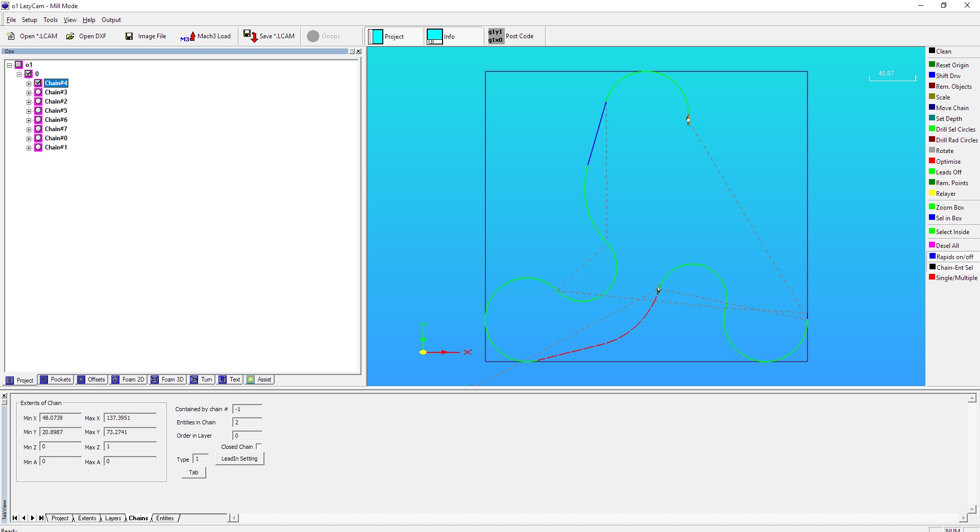Click the Min X input field
This screenshot has height=532, width=980.
pos(60,418)
